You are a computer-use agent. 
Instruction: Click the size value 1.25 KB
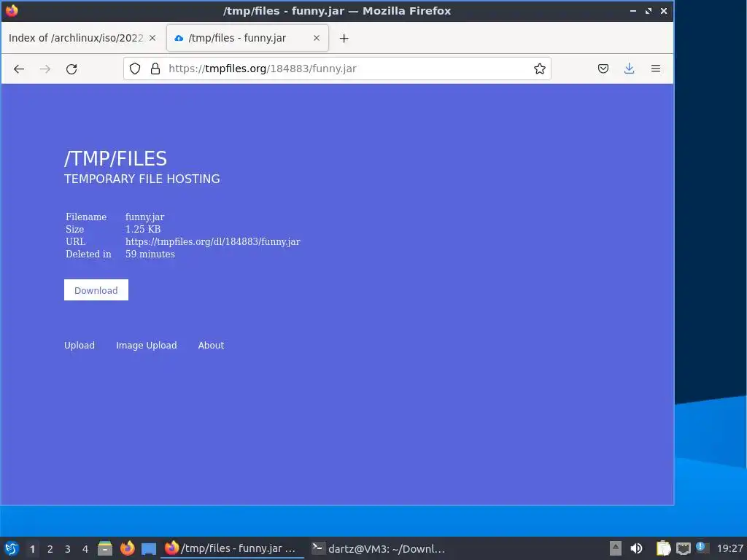143,229
